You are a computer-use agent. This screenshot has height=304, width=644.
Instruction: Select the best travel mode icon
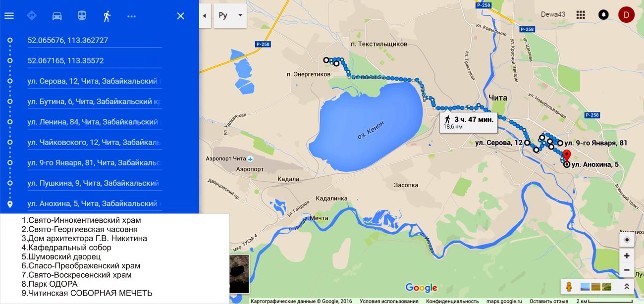pyautogui.click(x=32, y=16)
